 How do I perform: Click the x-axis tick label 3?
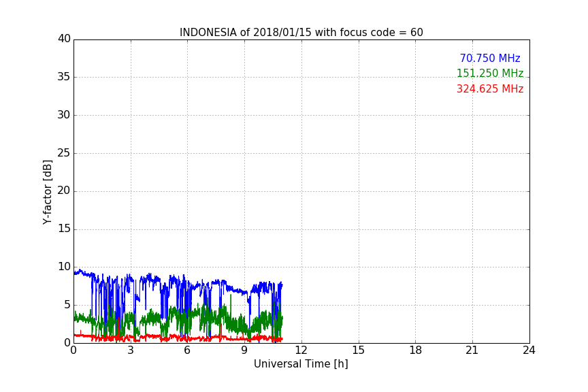click(131, 350)
